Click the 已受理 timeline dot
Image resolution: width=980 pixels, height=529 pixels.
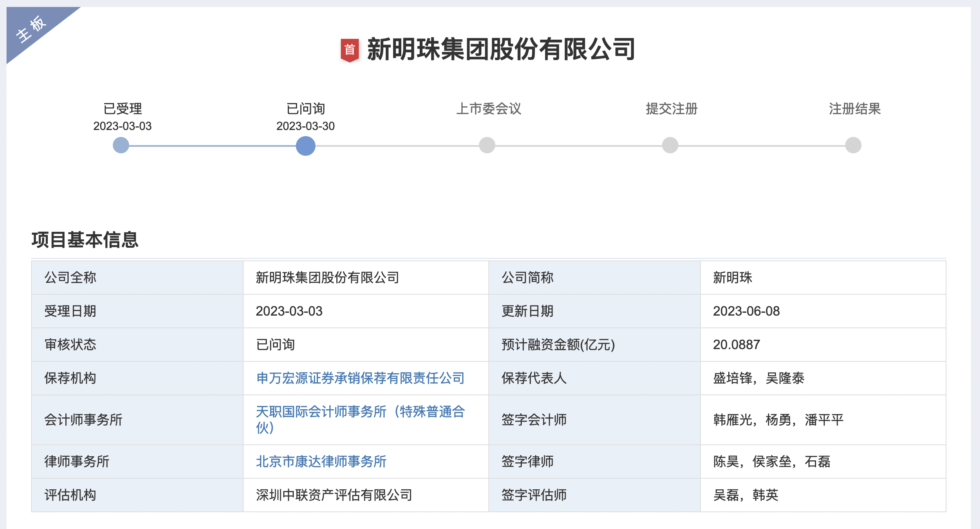121,146
